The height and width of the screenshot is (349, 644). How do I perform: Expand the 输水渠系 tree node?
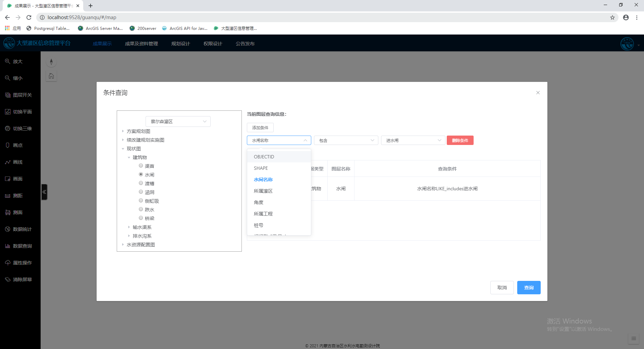click(129, 227)
